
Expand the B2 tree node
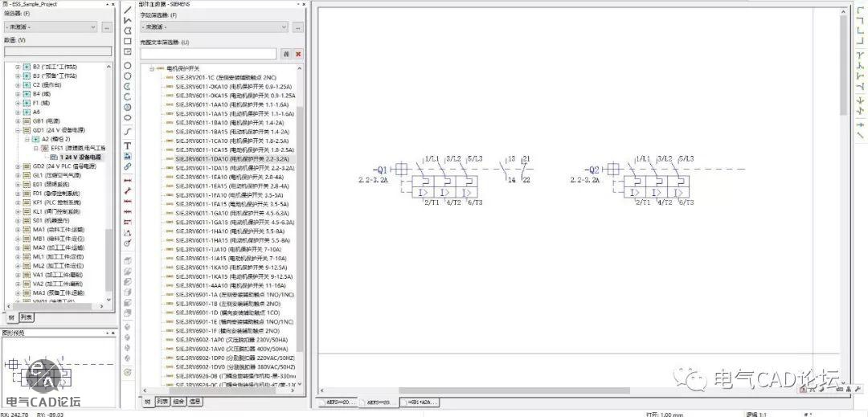(x=18, y=67)
